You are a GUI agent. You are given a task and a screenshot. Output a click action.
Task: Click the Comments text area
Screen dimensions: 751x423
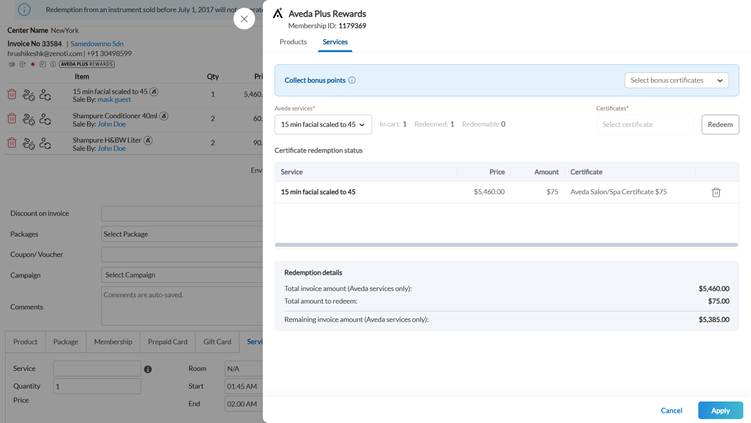coord(182,306)
